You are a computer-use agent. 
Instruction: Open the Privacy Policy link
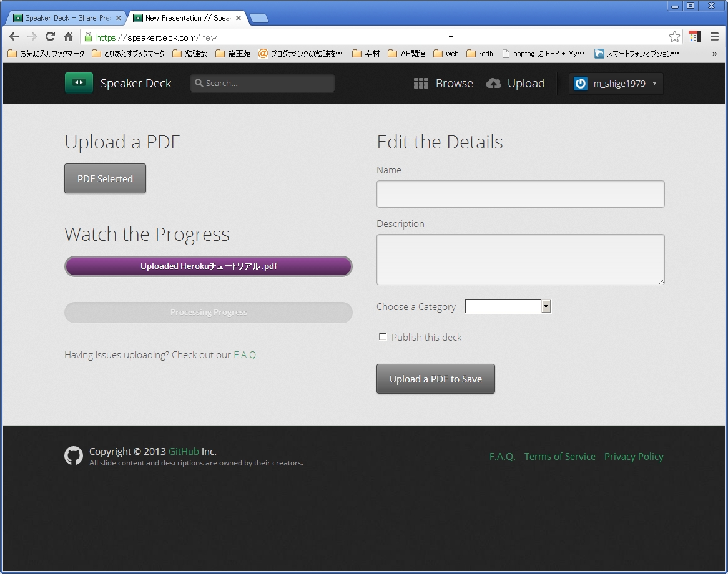click(634, 456)
